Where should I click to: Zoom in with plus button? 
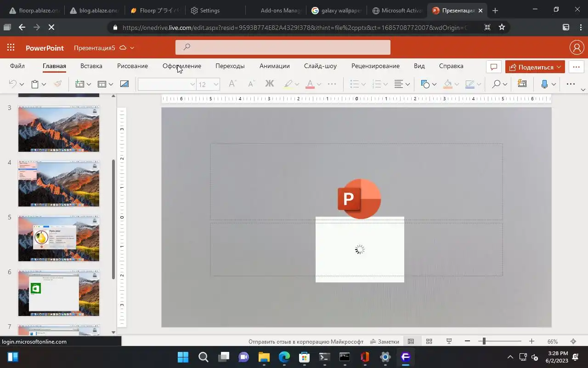click(531, 341)
